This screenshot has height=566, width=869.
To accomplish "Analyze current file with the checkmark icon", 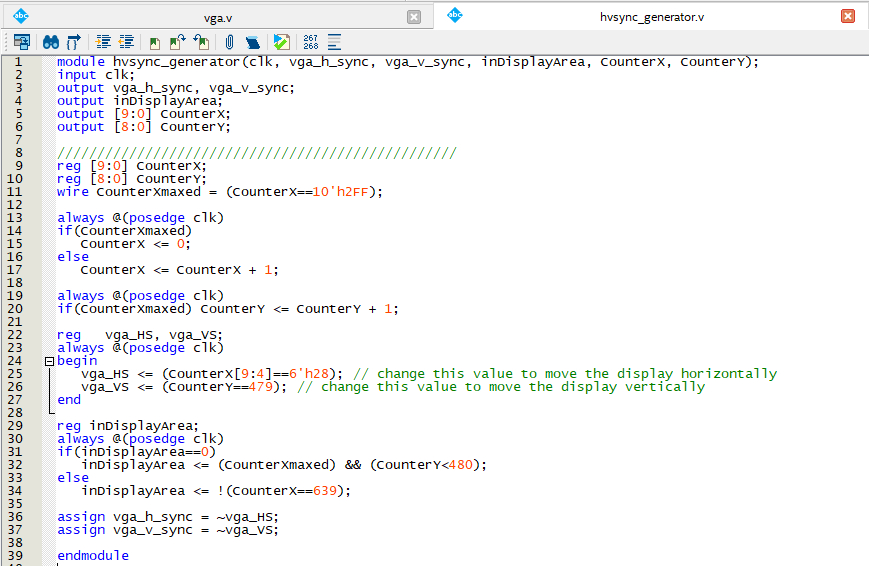I will (281, 42).
